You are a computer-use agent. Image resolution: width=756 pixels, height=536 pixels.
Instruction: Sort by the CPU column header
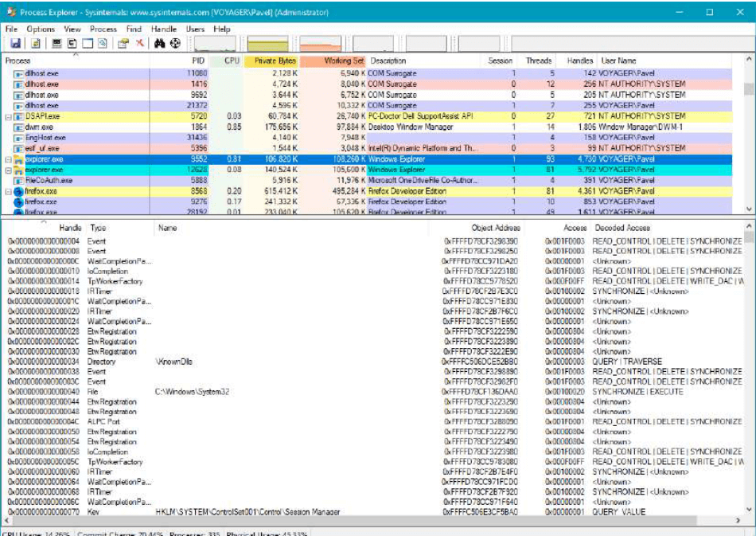227,61
